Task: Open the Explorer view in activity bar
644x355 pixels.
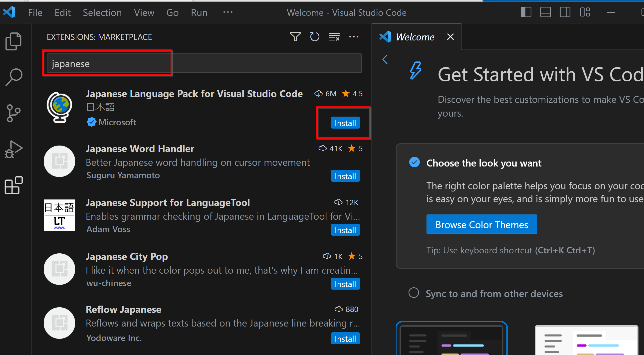Action: (x=13, y=41)
